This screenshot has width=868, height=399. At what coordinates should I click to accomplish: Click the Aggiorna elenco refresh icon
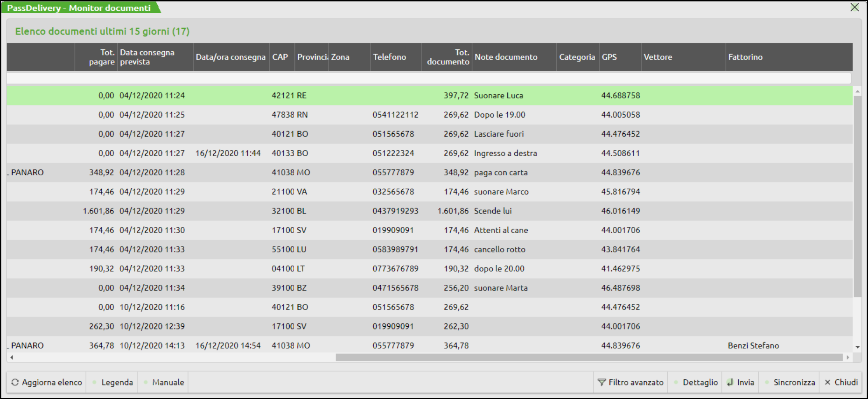pos(15,382)
